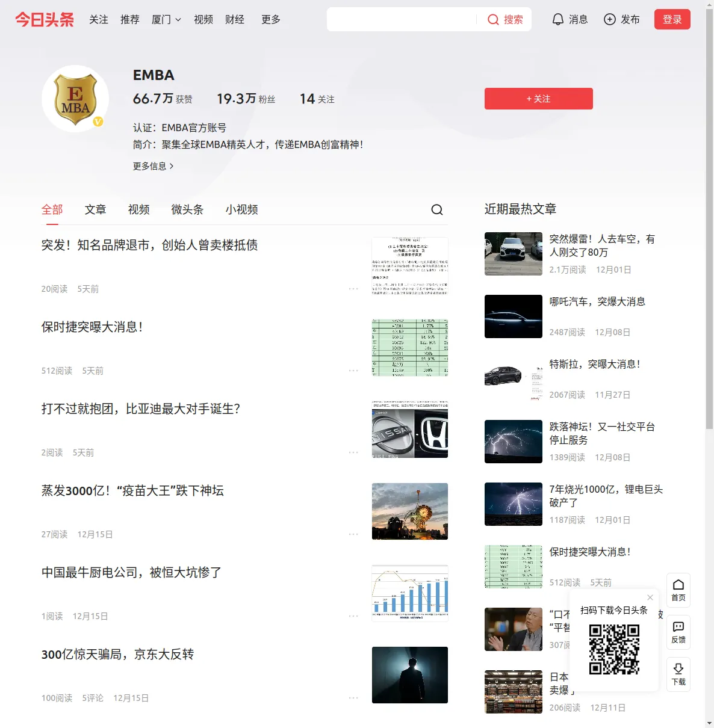714x728 pixels.
Task: Open 关注 in top navigation
Action: (99, 19)
